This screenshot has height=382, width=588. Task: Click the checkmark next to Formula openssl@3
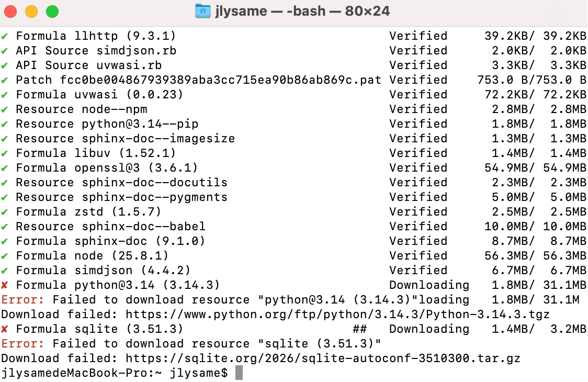point(5,168)
